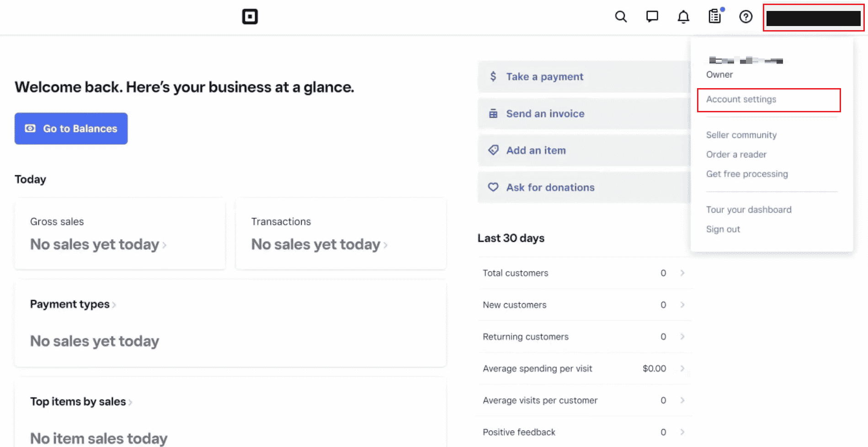Open the Top items by sales heading
Viewport: 868px width, 447px height.
(x=81, y=401)
